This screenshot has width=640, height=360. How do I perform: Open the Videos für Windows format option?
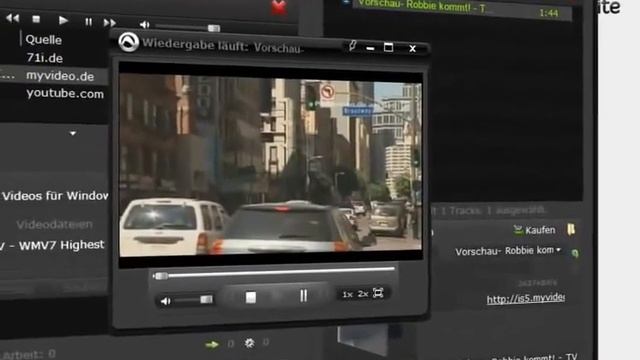point(55,196)
